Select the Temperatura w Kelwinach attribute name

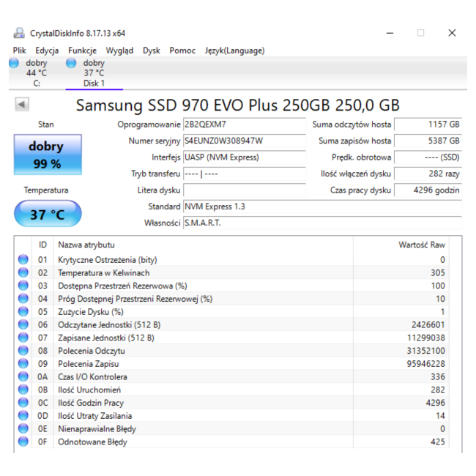(104, 273)
